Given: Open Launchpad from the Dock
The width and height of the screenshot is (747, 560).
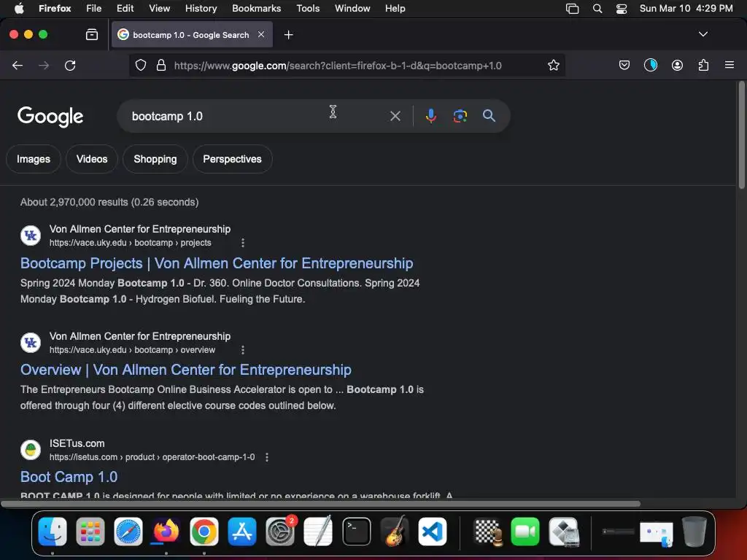Looking at the screenshot, I should coord(90,532).
